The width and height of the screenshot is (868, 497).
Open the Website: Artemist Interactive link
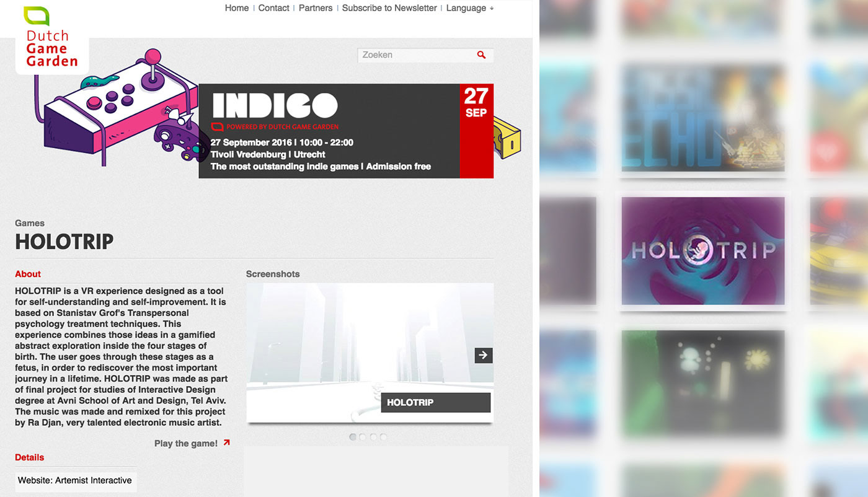[75, 480]
